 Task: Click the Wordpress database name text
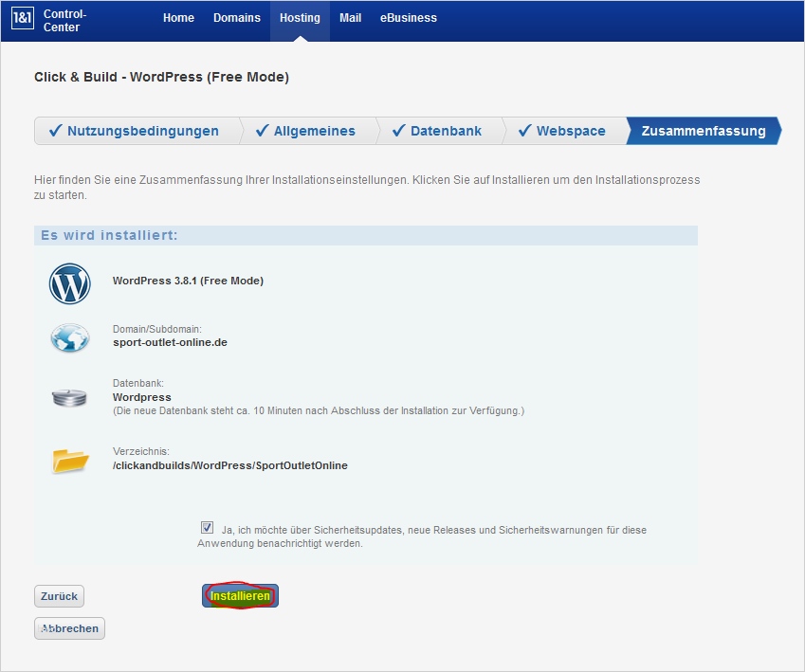[x=141, y=397]
